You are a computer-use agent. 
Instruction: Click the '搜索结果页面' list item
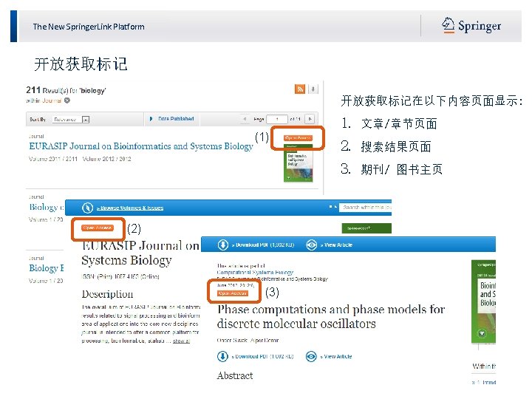click(396, 146)
